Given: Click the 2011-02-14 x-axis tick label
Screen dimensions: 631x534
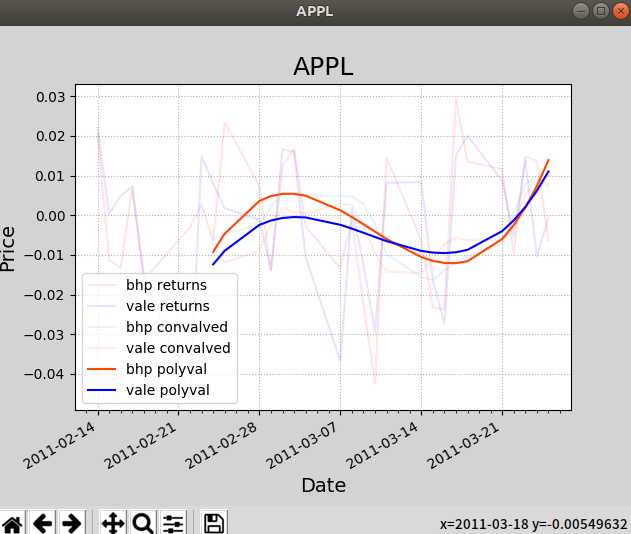Looking at the screenshot, I should coord(60,446).
